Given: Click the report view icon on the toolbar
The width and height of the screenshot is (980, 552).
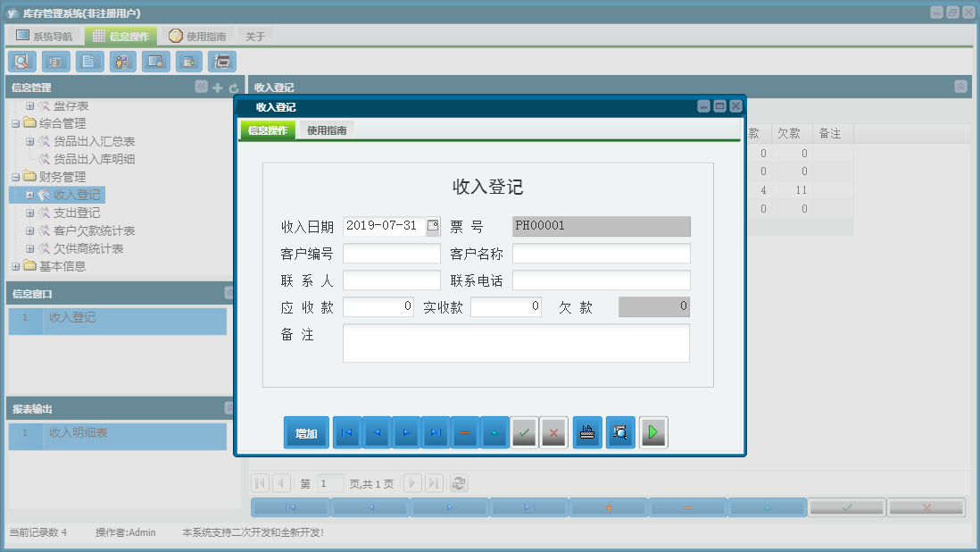Looking at the screenshot, I should (x=54, y=61).
